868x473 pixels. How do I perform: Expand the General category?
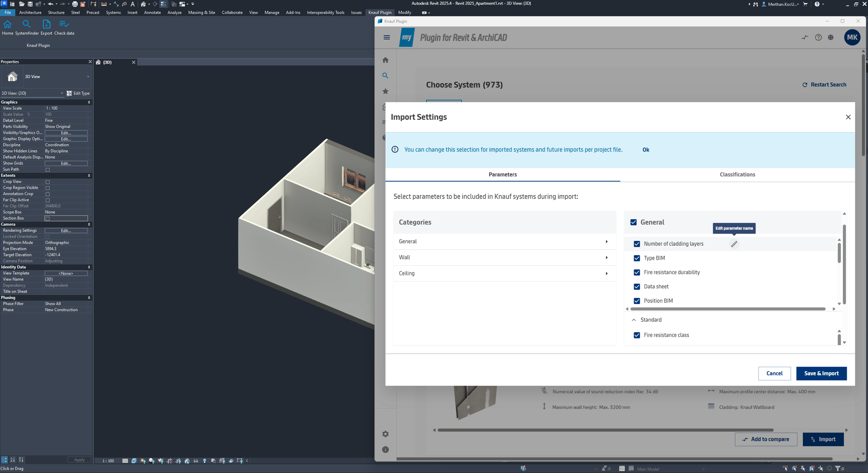point(504,241)
